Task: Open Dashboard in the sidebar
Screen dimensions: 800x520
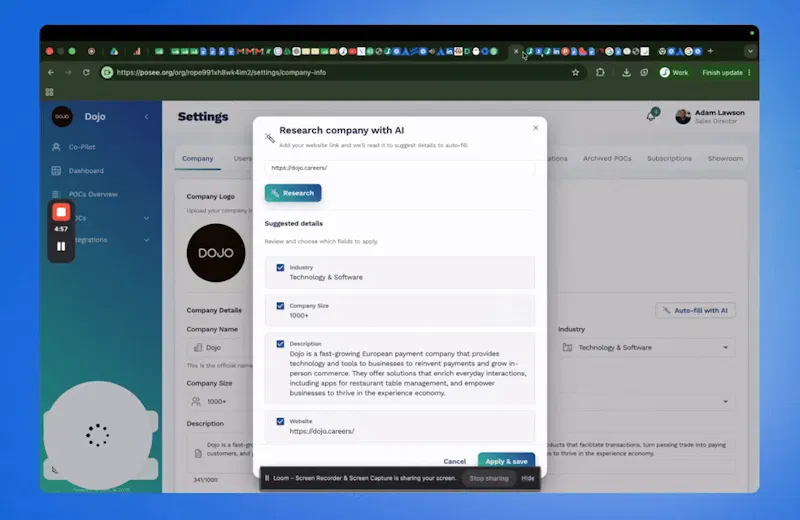Action: click(x=86, y=170)
